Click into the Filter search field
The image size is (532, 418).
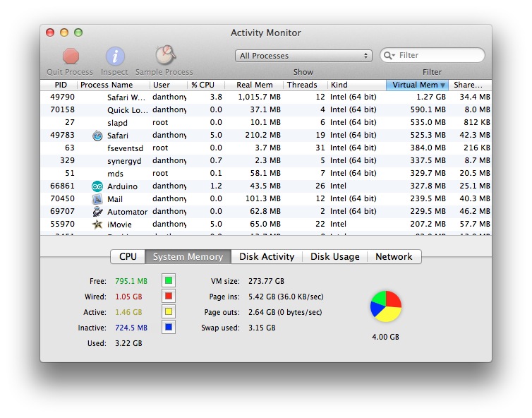click(433, 55)
